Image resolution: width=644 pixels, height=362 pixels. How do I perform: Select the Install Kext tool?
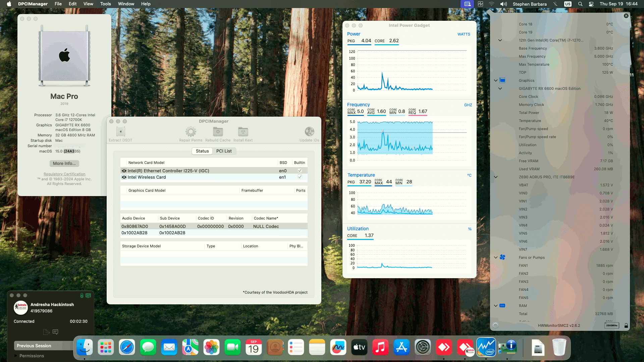click(243, 132)
